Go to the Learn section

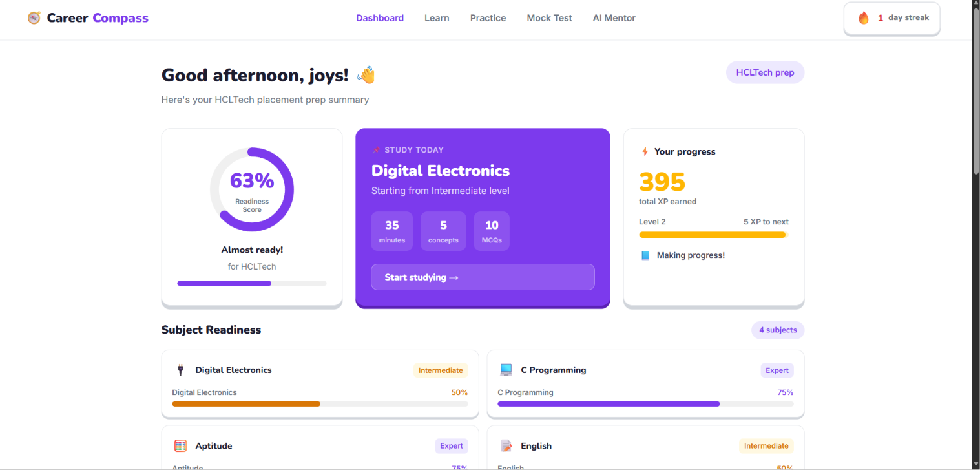pos(437,18)
